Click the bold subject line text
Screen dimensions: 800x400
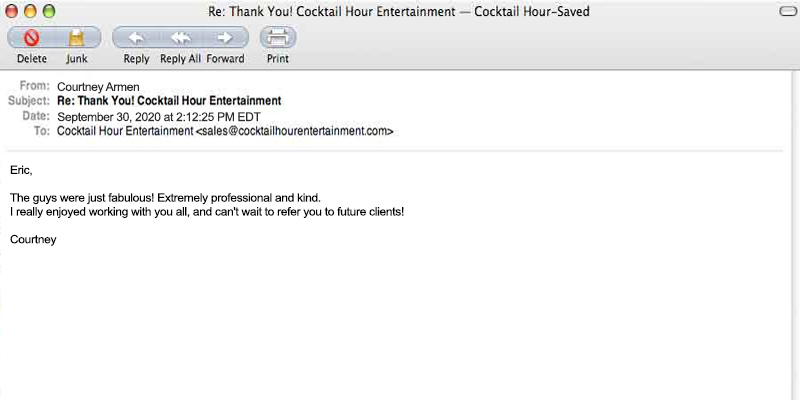[169, 101]
